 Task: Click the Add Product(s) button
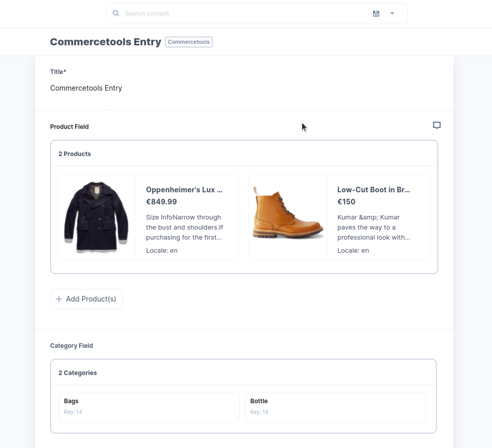tap(86, 299)
